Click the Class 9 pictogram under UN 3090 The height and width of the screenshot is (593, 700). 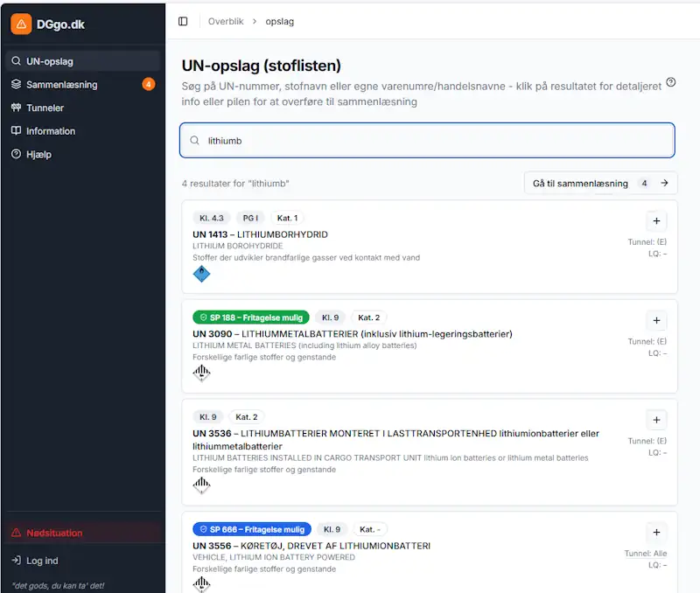pyautogui.click(x=201, y=373)
